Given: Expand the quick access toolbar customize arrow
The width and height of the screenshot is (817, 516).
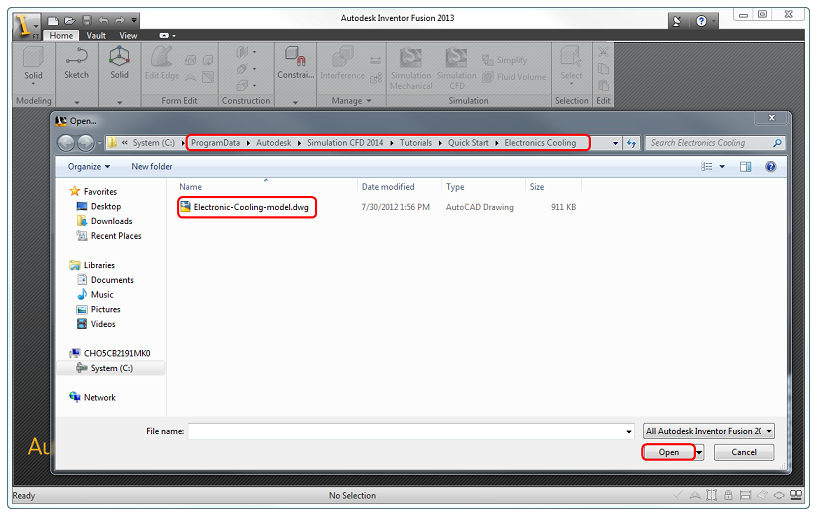Looking at the screenshot, I should (134, 20).
